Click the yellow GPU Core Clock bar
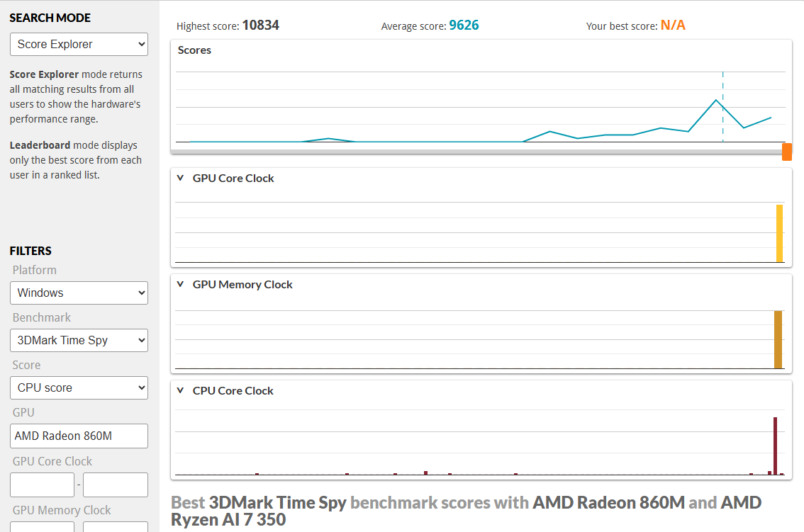804x532 pixels. pyautogui.click(x=779, y=234)
